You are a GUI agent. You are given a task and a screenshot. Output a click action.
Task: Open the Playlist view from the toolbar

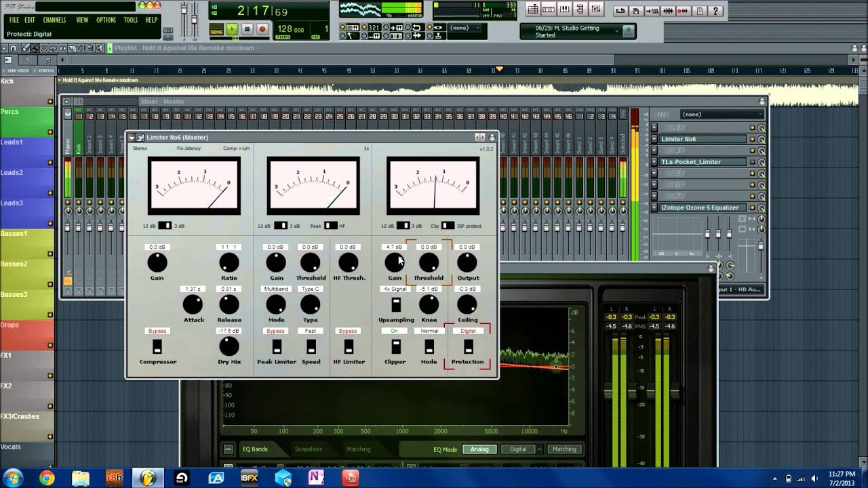[x=534, y=9]
